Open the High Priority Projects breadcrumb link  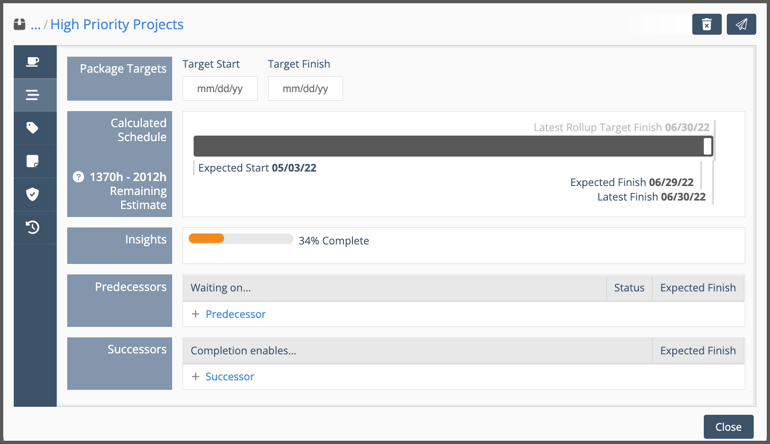[x=117, y=24]
